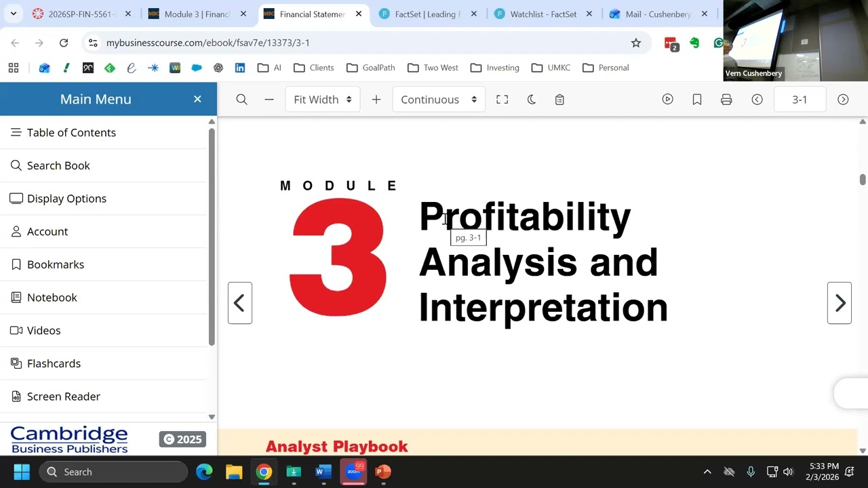Image resolution: width=868 pixels, height=488 pixels.
Task: Open the AI bookmarks folder
Action: [270, 68]
